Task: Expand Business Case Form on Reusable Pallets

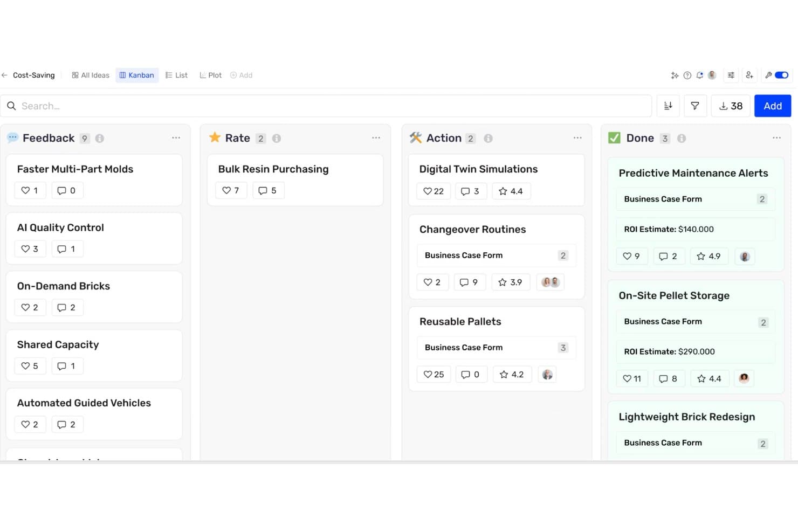Action: [497, 348]
